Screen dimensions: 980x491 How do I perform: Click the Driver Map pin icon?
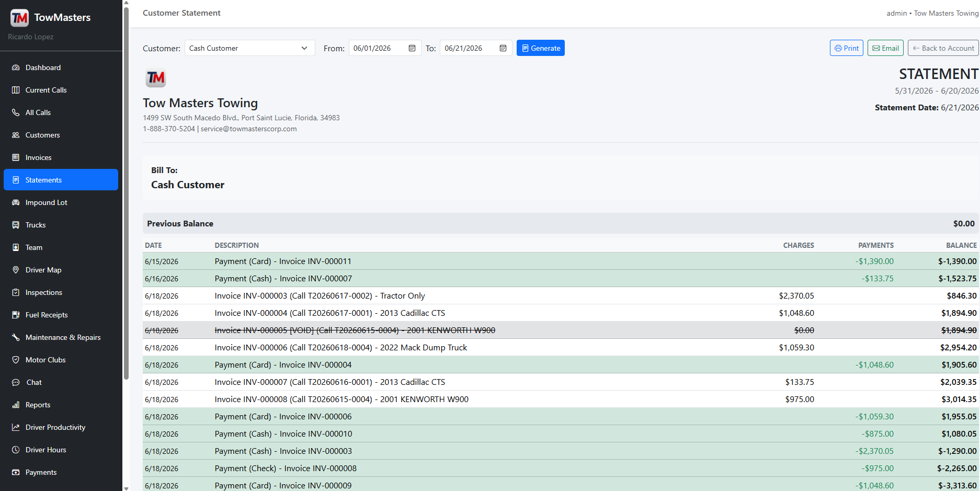[16, 270]
